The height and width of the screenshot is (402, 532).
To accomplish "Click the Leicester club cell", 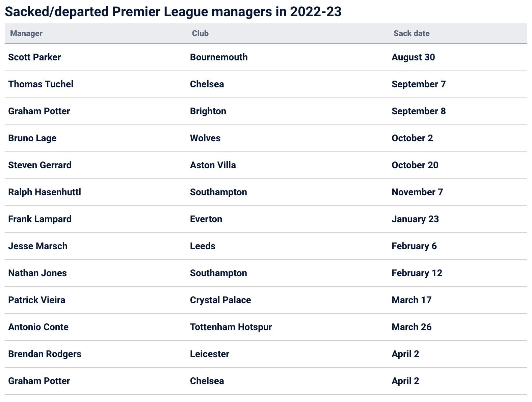I will point(210,354).
